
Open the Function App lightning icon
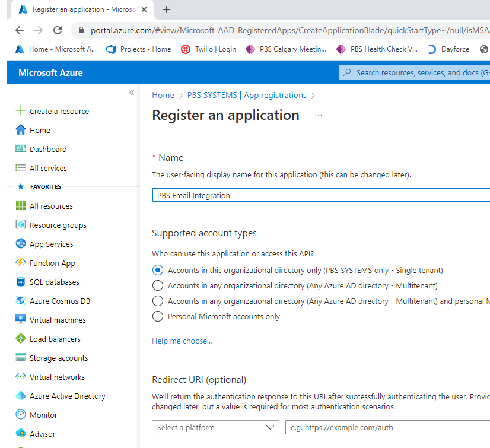(x=21, y=263)
